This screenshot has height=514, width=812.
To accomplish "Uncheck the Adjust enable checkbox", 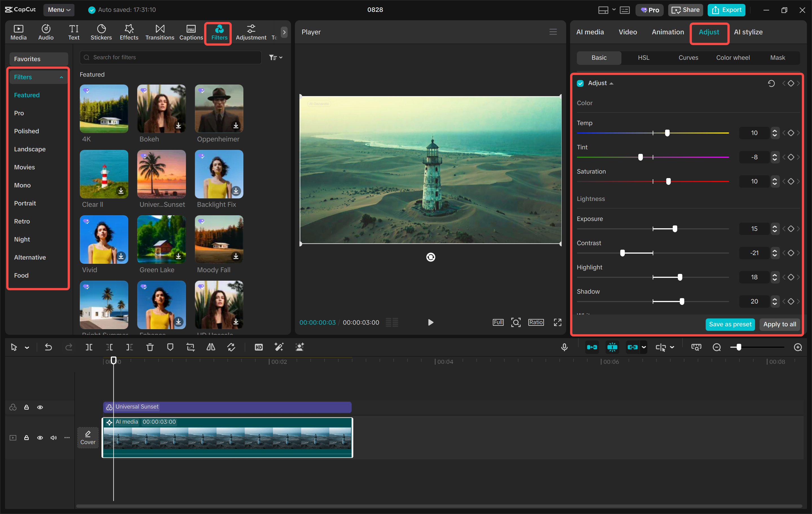I will [x=580, y=83].
